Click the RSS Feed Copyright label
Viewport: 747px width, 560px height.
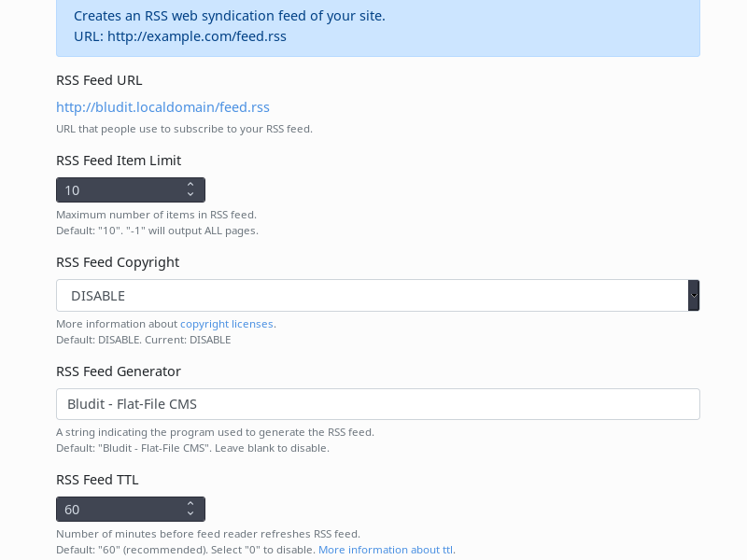(118, 262)
